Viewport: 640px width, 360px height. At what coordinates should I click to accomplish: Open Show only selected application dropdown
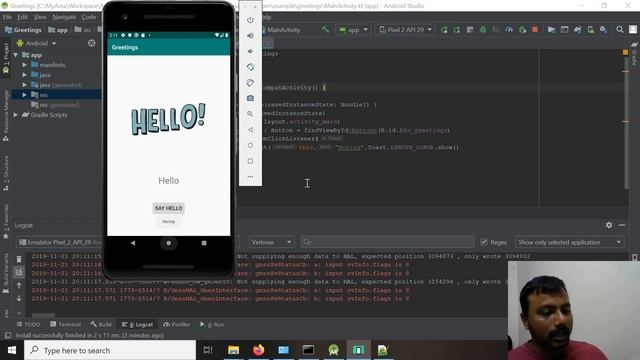(570, 242)
